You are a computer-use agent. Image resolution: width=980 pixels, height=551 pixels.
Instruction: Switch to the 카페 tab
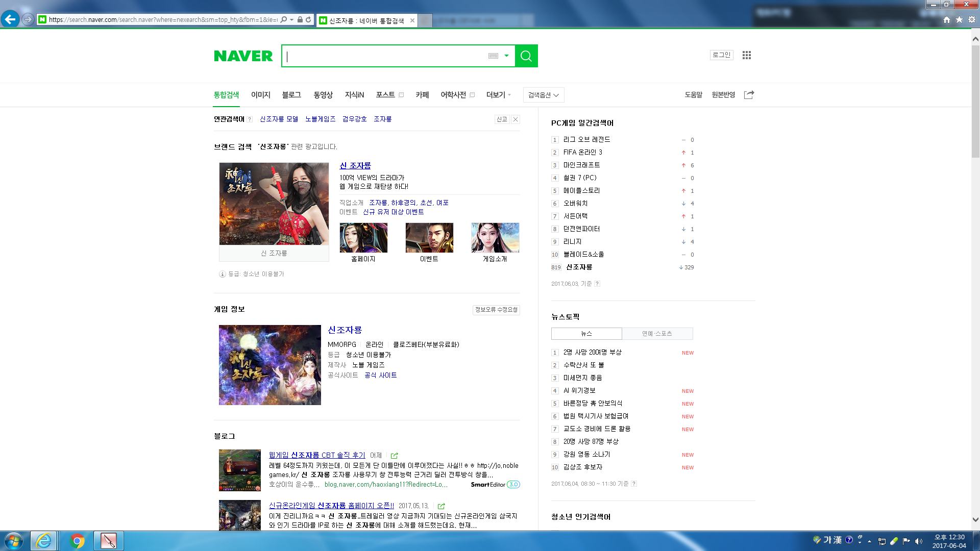[x=422, y=95]
